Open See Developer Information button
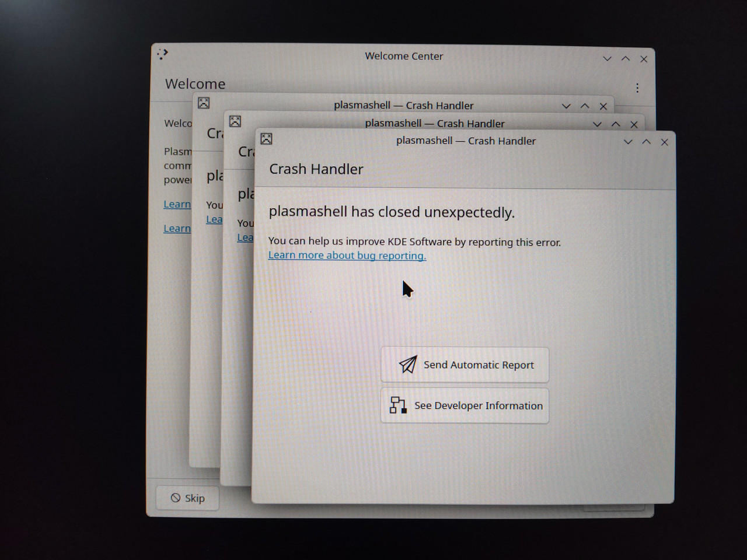Image resolution: width=747 pixels, height=560 pixels. pyautogui.click(x=465, y=405)
